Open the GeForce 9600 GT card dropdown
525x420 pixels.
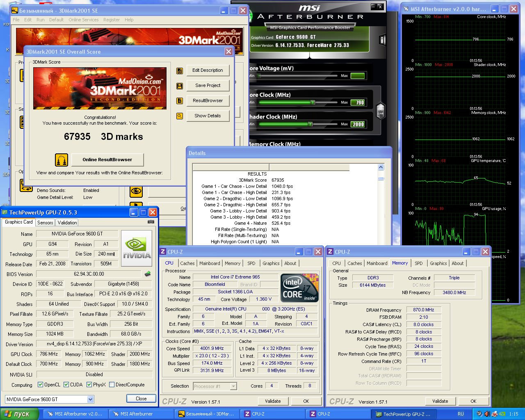tap(90, 399)
